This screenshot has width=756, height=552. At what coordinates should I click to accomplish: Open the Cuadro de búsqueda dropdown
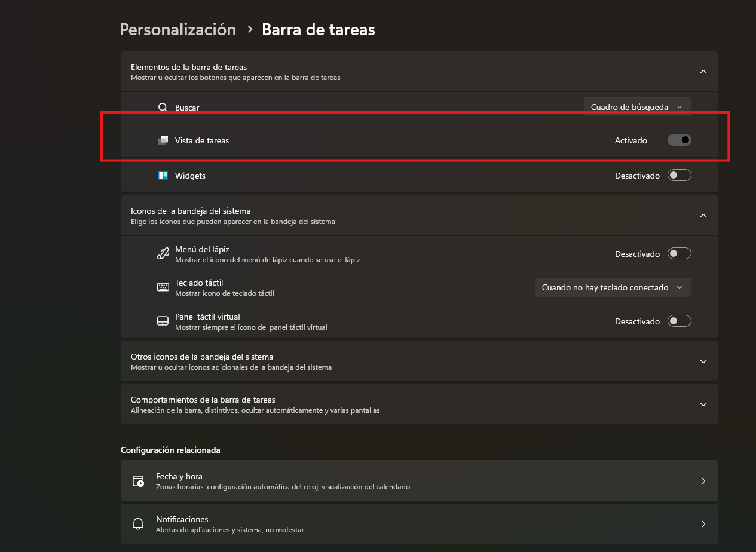(x=637, y=108)
